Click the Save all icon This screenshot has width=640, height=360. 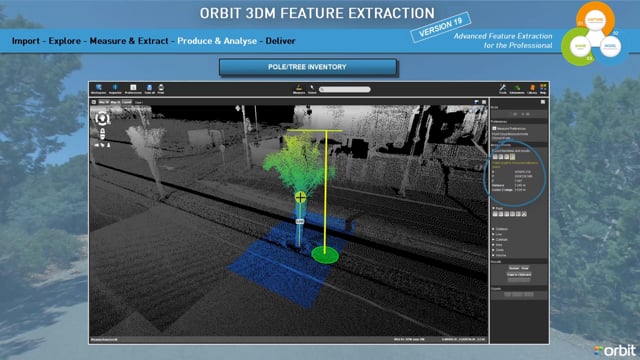[x=149, y=89]
